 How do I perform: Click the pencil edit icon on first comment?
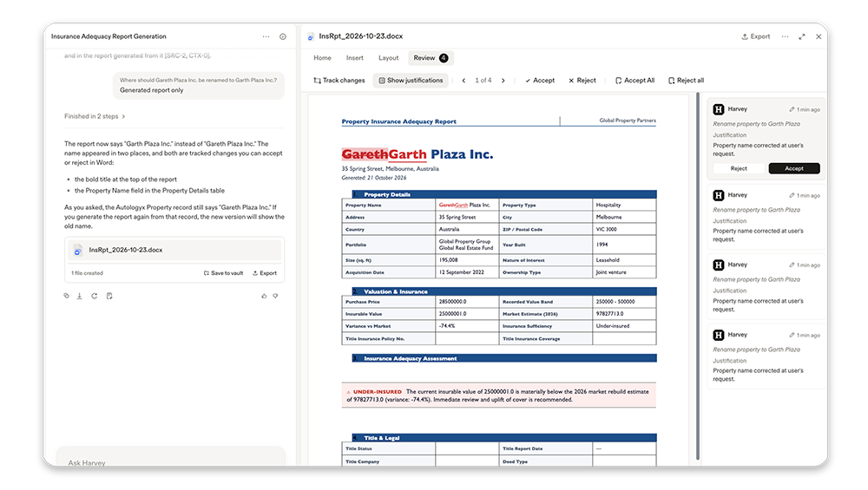click(792, 109)
